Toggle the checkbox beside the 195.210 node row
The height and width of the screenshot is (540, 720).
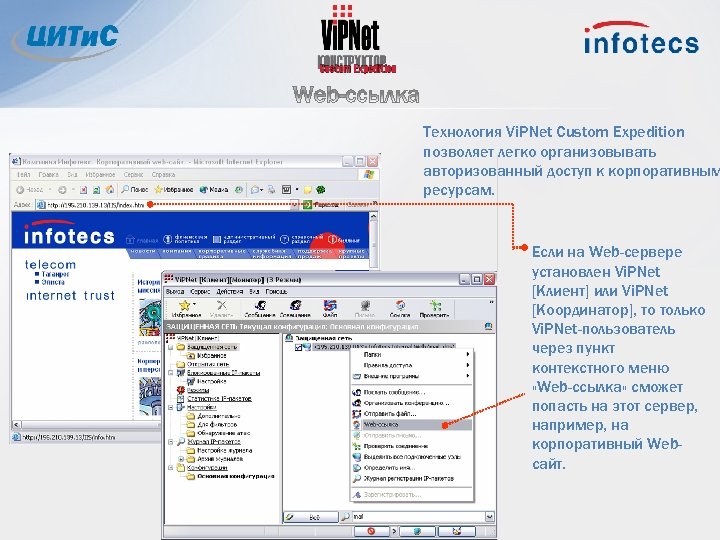click(298, 347)
